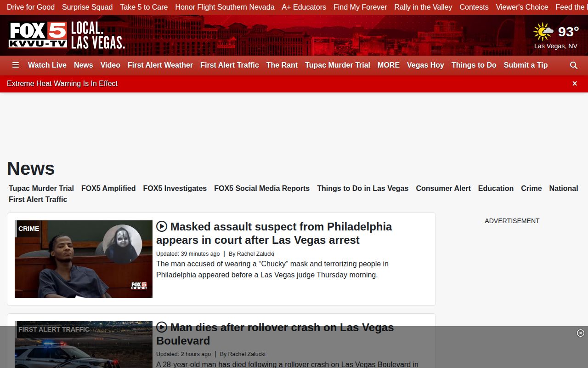The height and width of the screenshot is (368, 588).
Task: Open FOX5 Social Media Reports link
Action: [262, 188]
